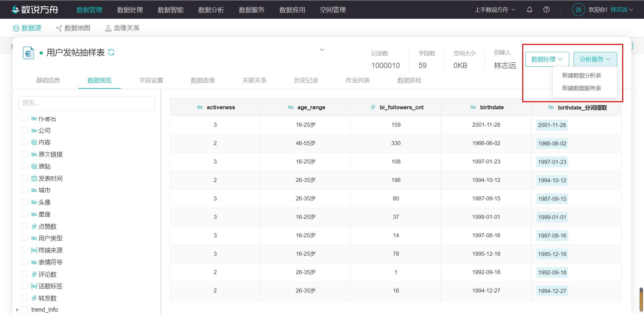Check the 头像 field checkbox
The image size is (644, 315).
(24, 201)
